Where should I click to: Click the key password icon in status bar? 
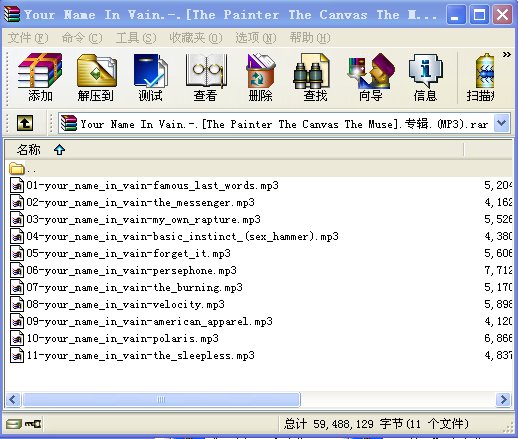click(x=33, y=424)
